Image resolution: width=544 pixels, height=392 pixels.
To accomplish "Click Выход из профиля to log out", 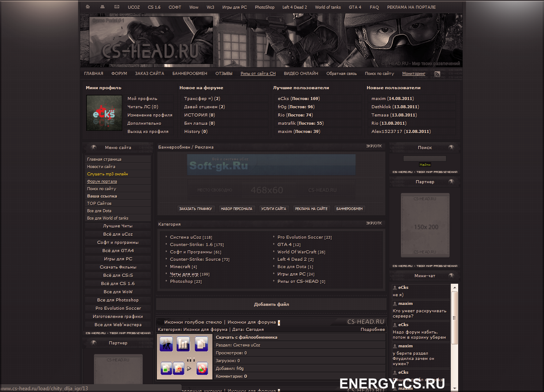I will [x=148, y=132].
